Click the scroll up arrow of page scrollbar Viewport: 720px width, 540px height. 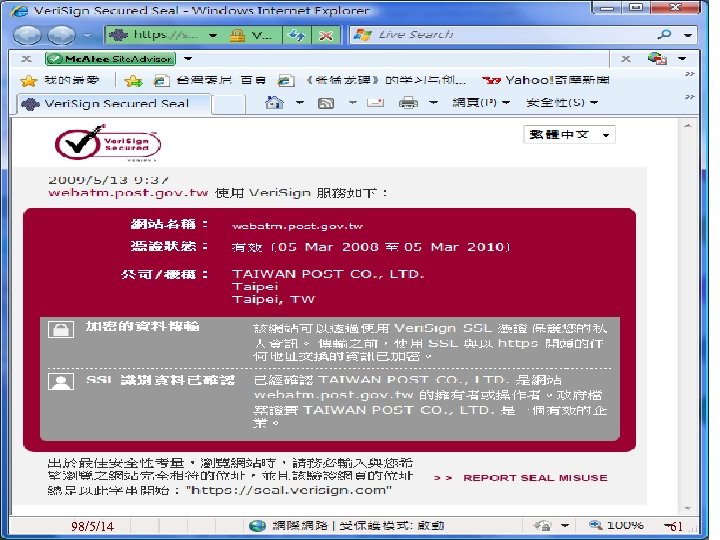(x=687, y=125)
